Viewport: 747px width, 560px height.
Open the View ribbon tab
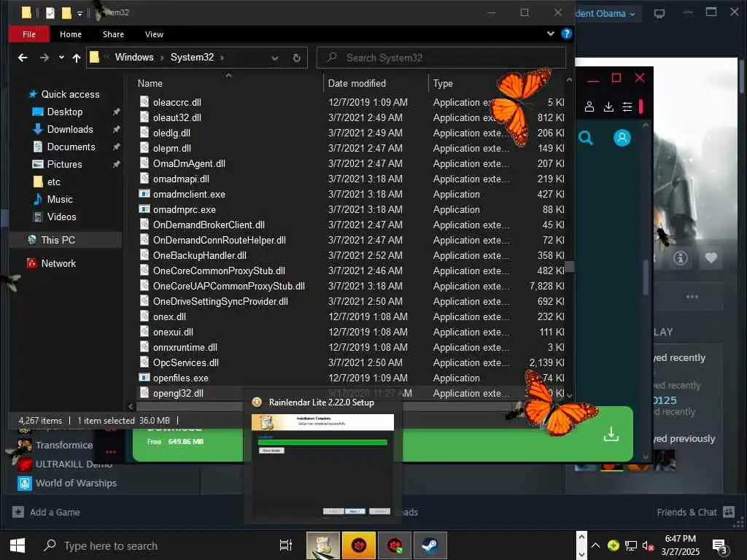pos(154,34)
